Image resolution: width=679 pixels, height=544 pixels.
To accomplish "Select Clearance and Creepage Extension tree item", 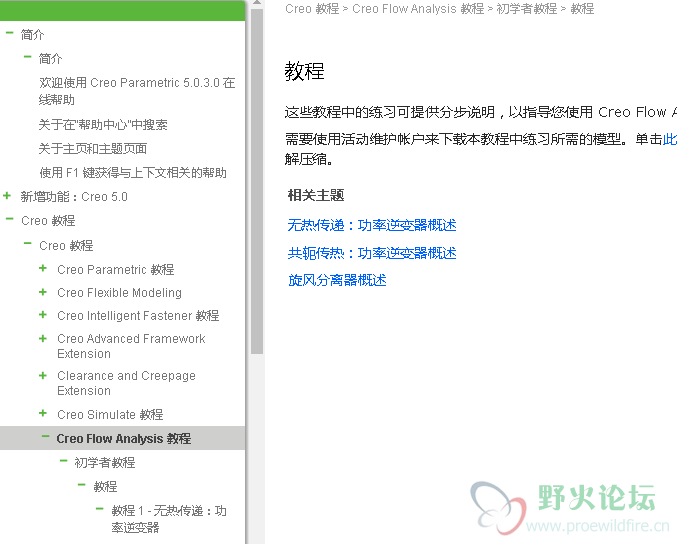I will coord(126,383).
